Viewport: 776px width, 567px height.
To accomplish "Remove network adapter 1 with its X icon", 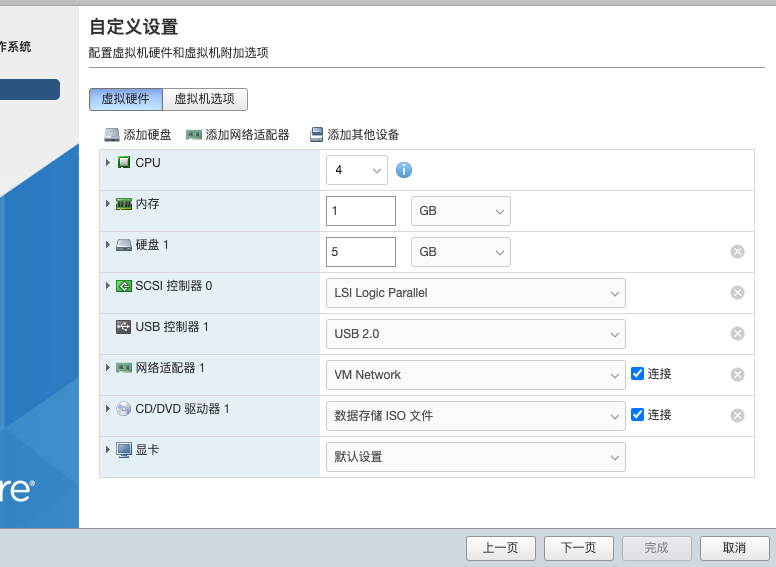I will 737,375.
